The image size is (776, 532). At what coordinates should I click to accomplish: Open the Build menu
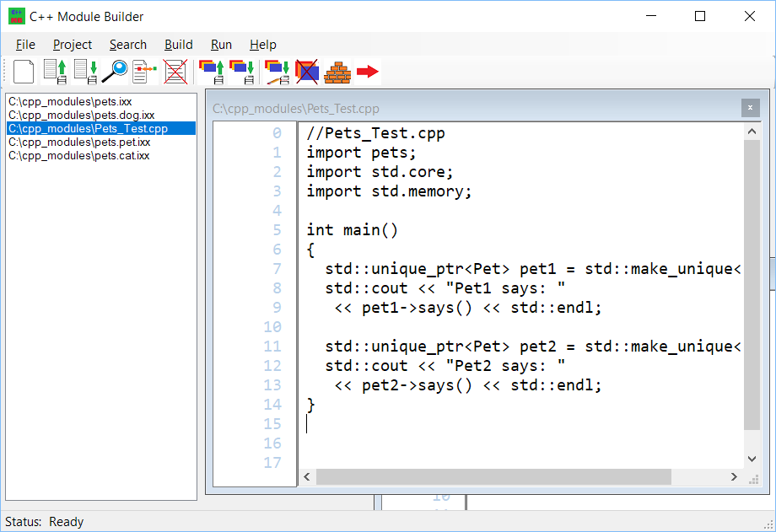click(x=179, y=45)
